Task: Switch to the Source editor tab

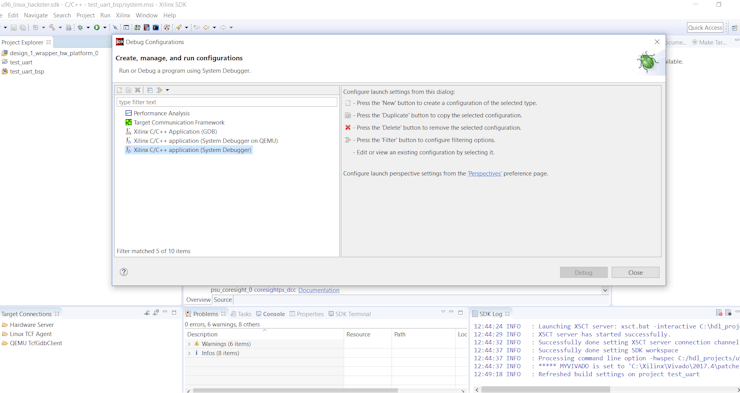Action: pos(223,300)
